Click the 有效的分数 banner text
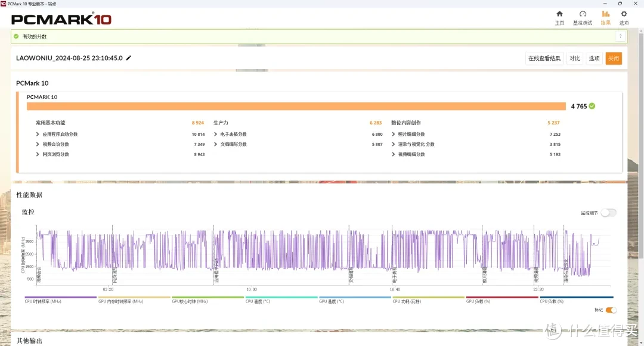Viewport: 644px width, 346px height. point(35,36)
